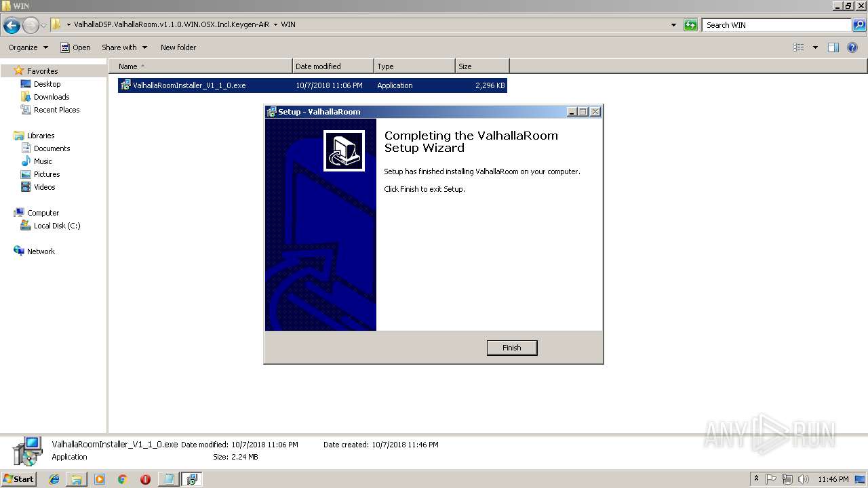This screenshot has height=488, width=868.
Task: Click the 11:46 PM clock
Action: point(833,479)
